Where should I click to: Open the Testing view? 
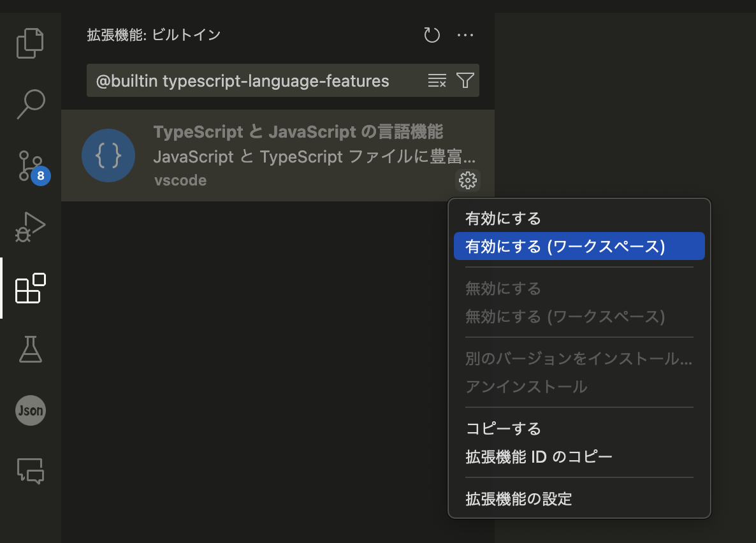point(30,350)
